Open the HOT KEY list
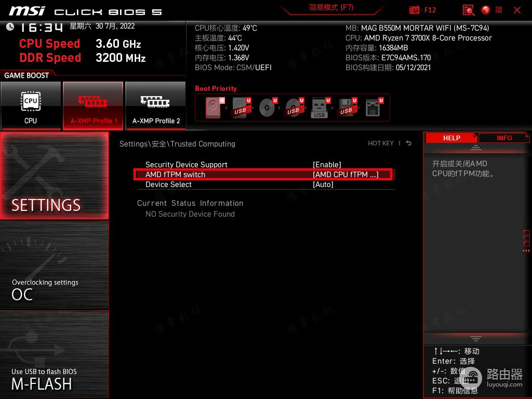532x399 pixels. (381, 143)
